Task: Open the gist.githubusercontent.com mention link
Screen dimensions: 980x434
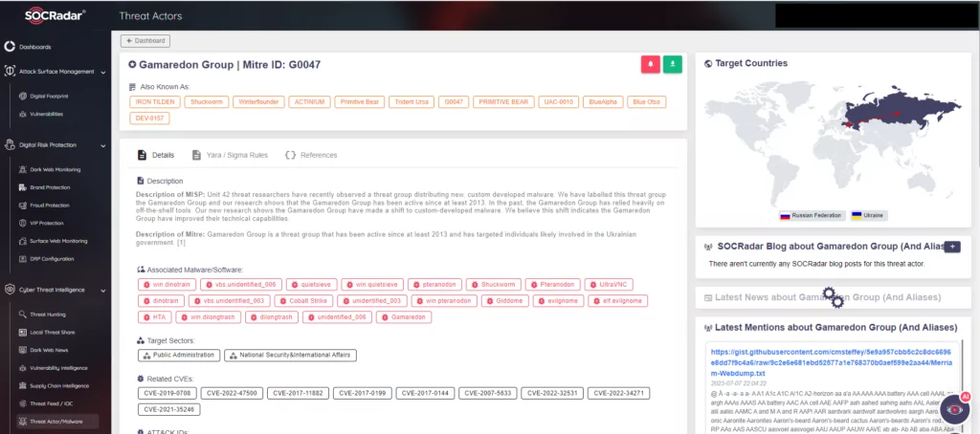Action: [x=832, y=362]
